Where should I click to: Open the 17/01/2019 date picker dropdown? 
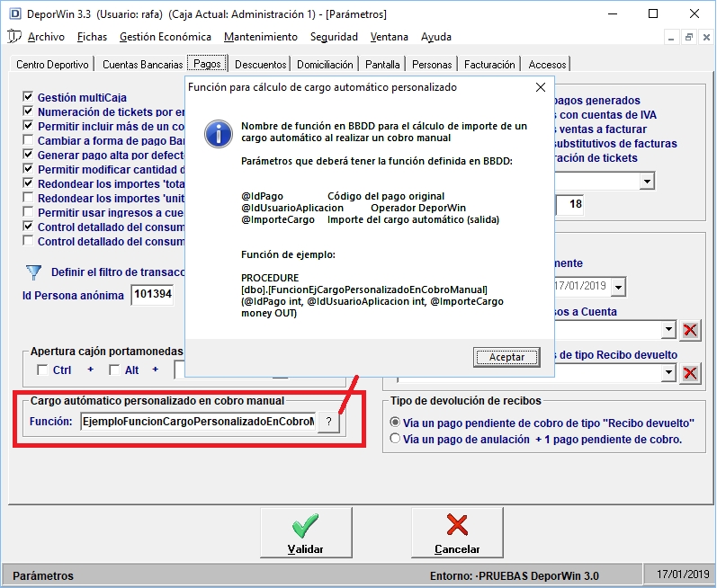(618, 288)
